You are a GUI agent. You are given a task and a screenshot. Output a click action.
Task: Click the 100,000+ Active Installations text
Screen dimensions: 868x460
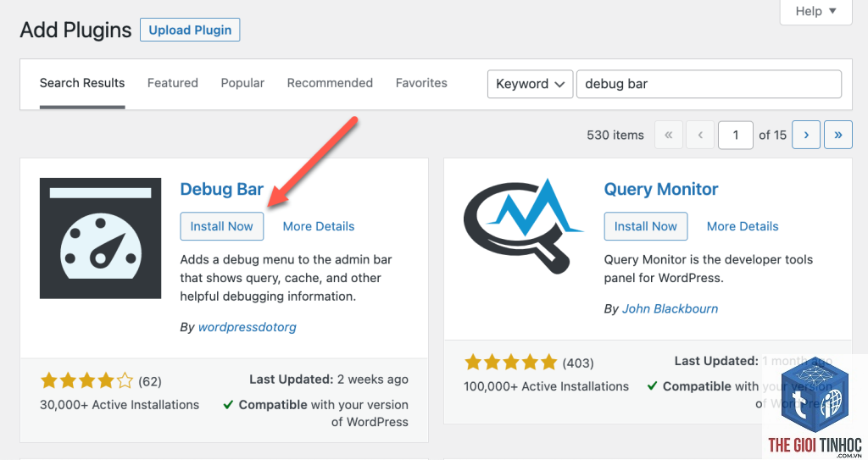click(x=547, y=386)
